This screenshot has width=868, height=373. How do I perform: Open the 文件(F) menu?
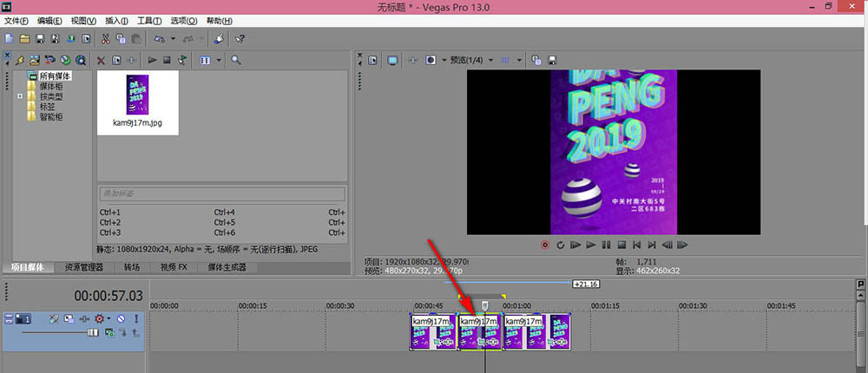(16, 21)
